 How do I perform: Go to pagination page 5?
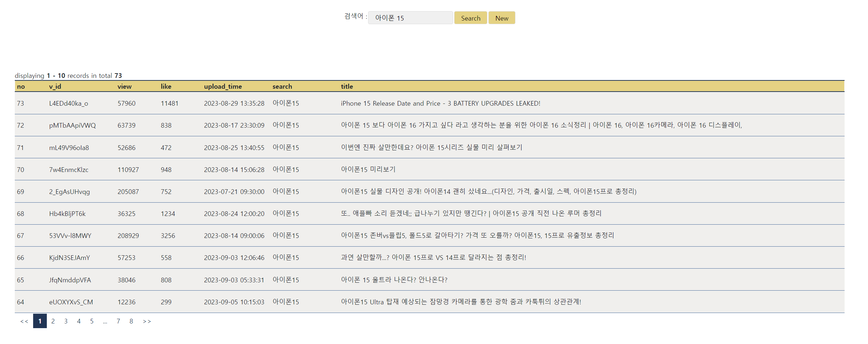(92, 321)
